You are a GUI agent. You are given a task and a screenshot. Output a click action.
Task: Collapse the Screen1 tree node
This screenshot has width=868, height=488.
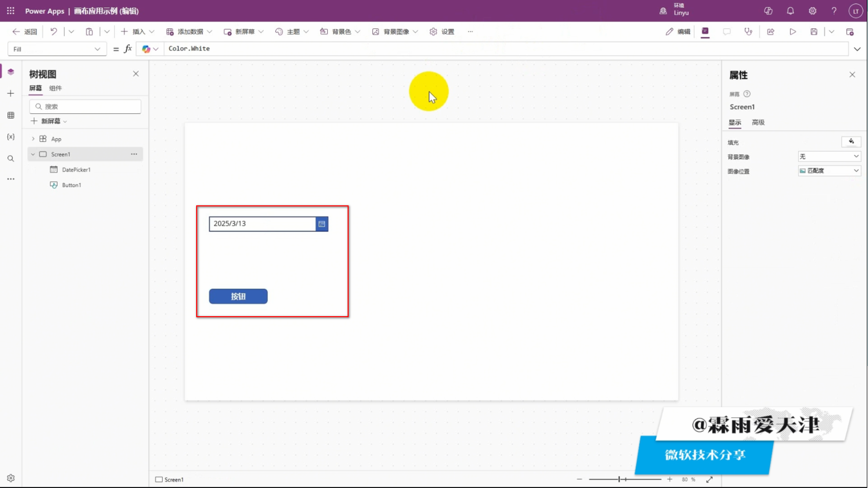click(33, 154)
